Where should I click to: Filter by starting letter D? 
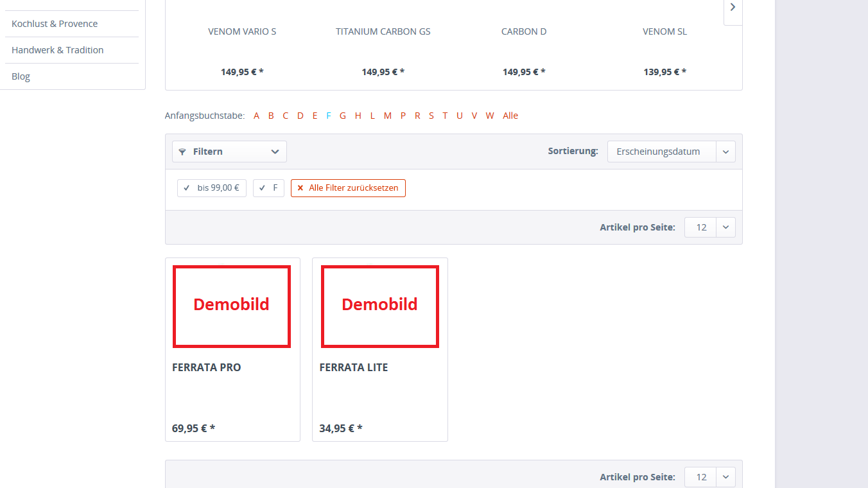click(300, 116)
